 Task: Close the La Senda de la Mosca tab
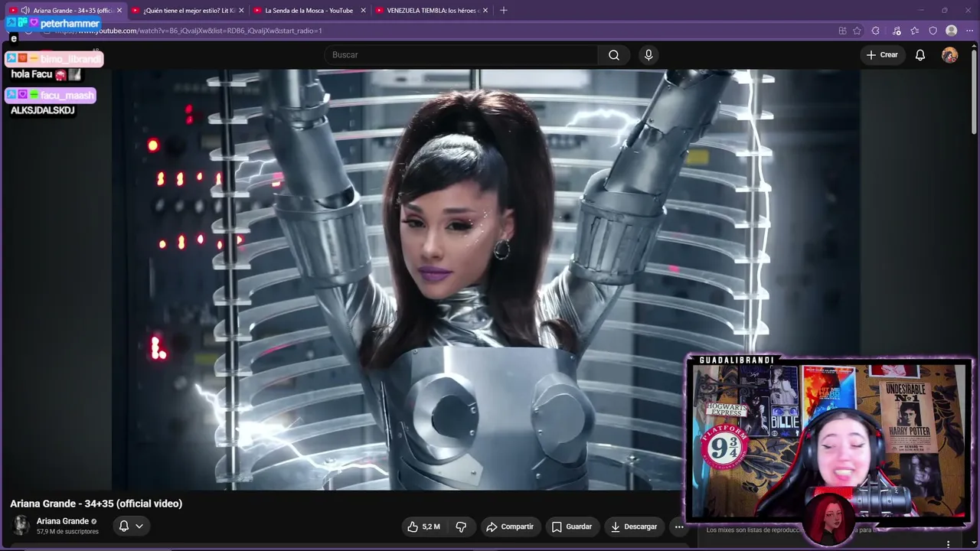(363, 11)
